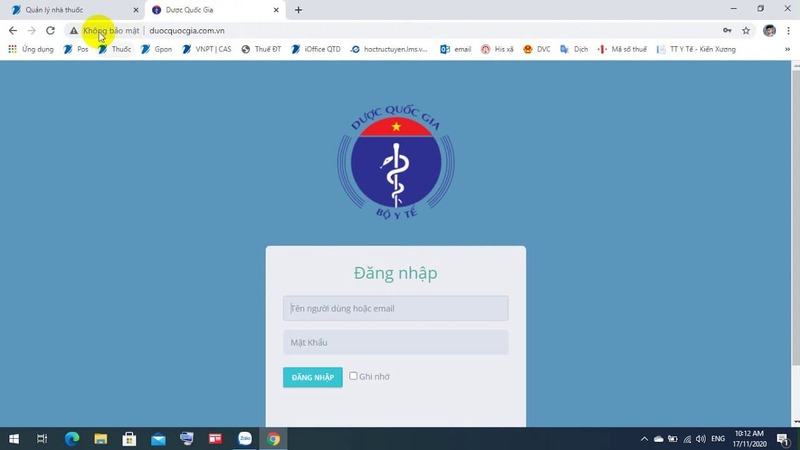Go back using the browser back arrow

point(13,31)
